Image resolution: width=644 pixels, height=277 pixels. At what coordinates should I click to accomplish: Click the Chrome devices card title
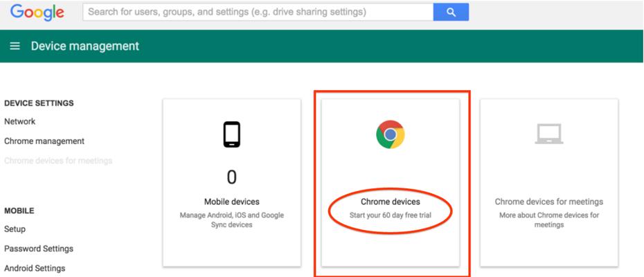390,202
